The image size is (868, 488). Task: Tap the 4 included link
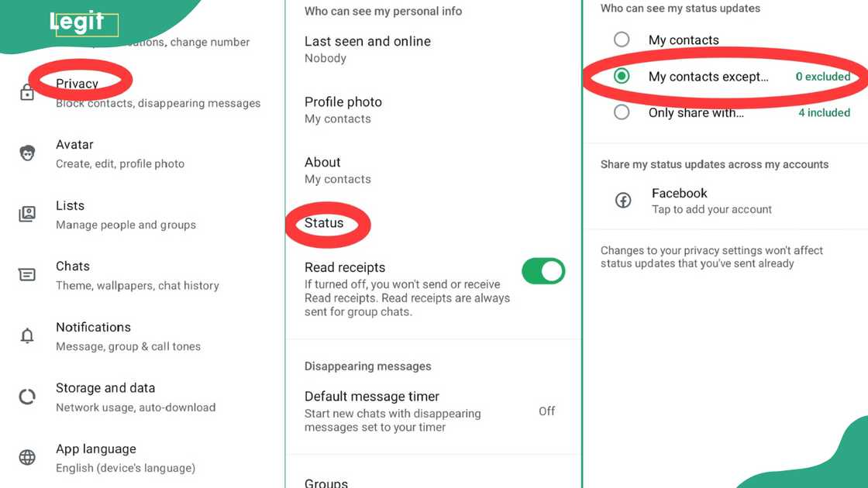[824, 112]
